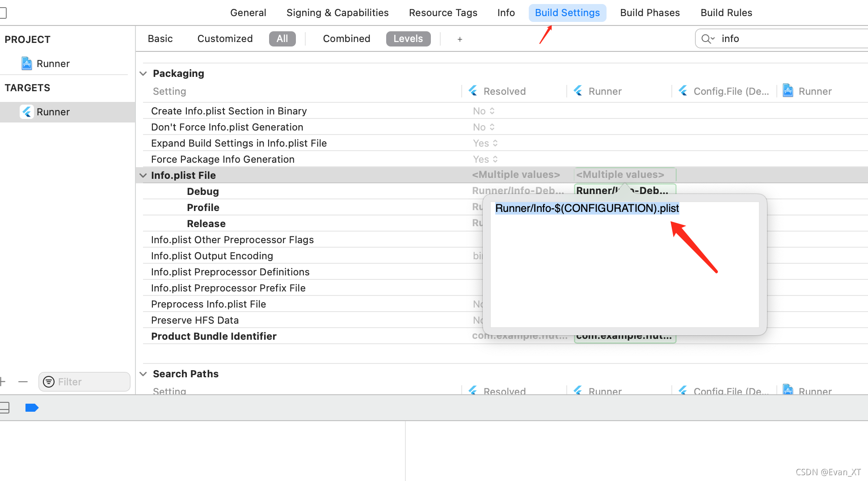This screenshot has height=481, width=868.
Task: Switch to Combined view
Action: click(346, 38)
